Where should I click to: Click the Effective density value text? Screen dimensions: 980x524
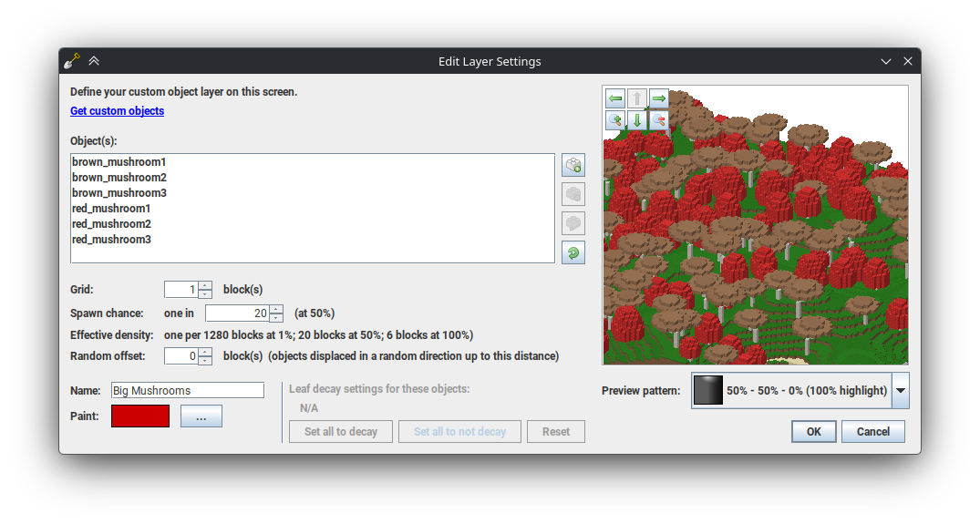318,334
